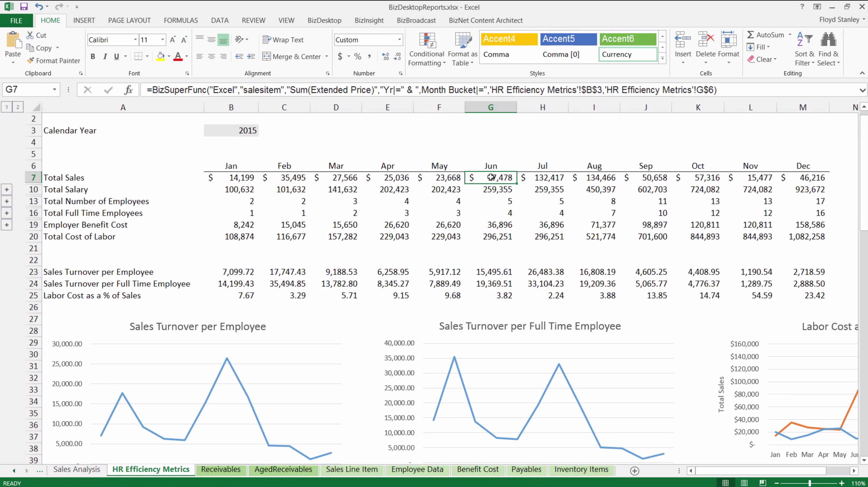868x487 pixels.
Task: Click the Insert Function fx icon
Action: (x=128, y=90)
